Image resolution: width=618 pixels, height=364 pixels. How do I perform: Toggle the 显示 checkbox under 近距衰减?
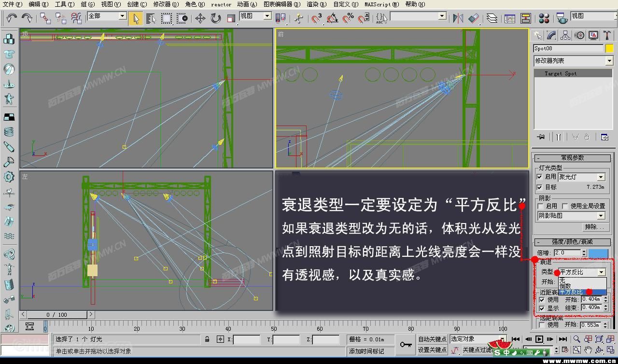[541, 308]
